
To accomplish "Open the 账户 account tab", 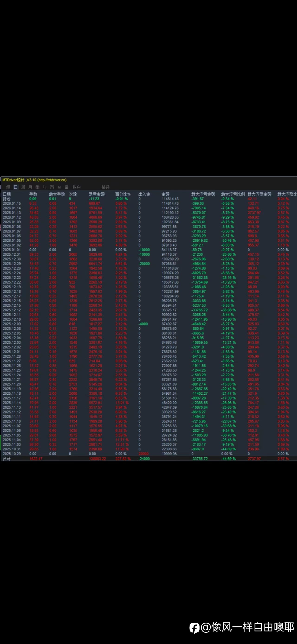I will tap(76, 187).
